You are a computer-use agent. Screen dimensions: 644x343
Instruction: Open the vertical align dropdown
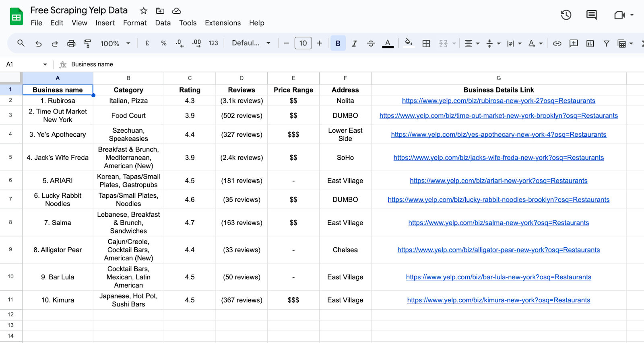pyautogui.click(x=493, y=43)
